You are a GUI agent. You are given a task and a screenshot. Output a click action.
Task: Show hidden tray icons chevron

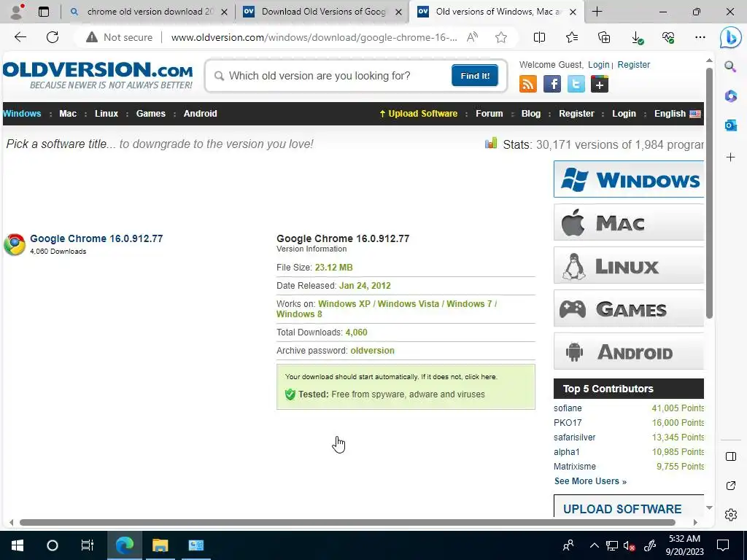pyautogui.click(x=594, y=545)
